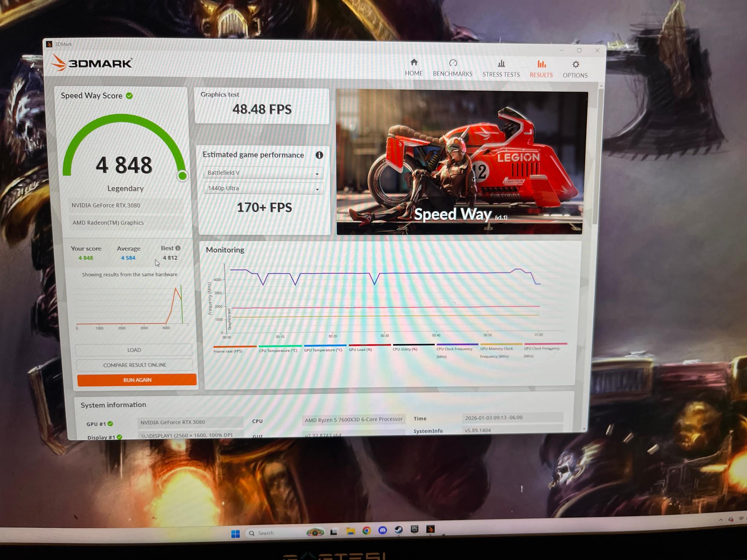Screen dimensions: 747x560
Task: Click the Average score 4 584
Action: click(x=128, y=258)
